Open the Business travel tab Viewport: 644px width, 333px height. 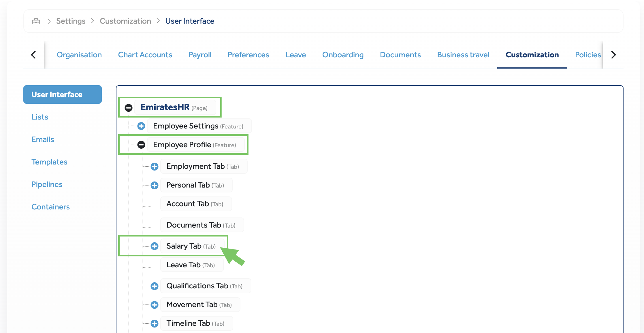point(463,55)
